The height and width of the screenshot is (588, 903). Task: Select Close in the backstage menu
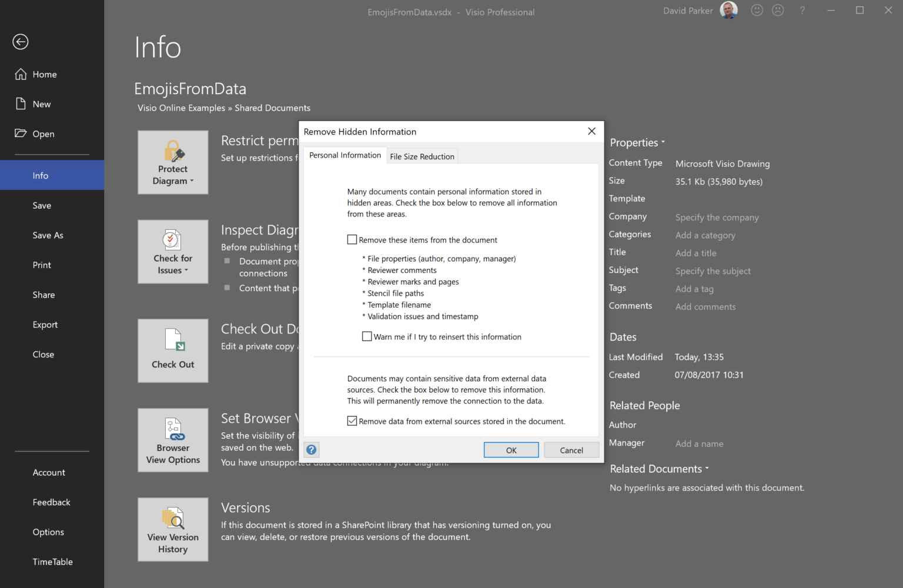52,355
